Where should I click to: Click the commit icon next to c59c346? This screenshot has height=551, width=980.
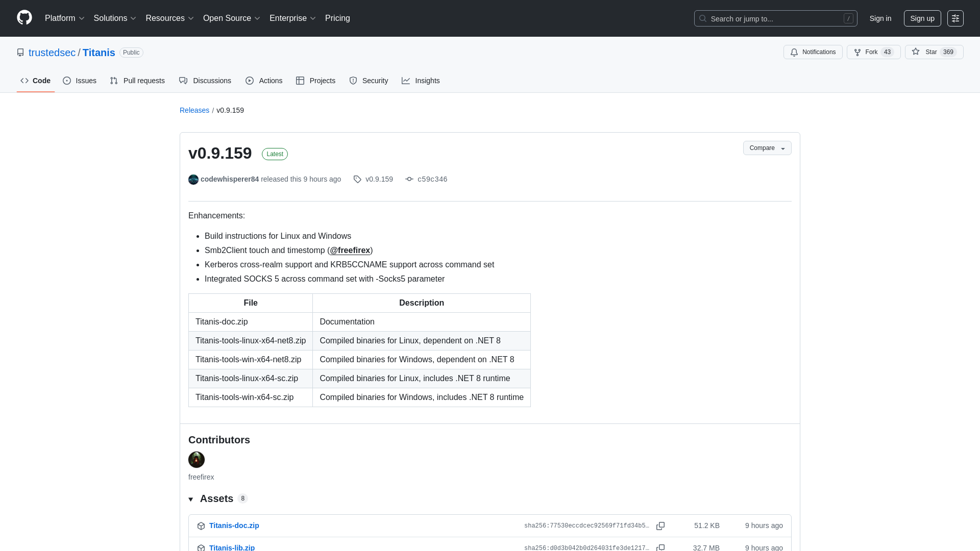click(409, 179)
